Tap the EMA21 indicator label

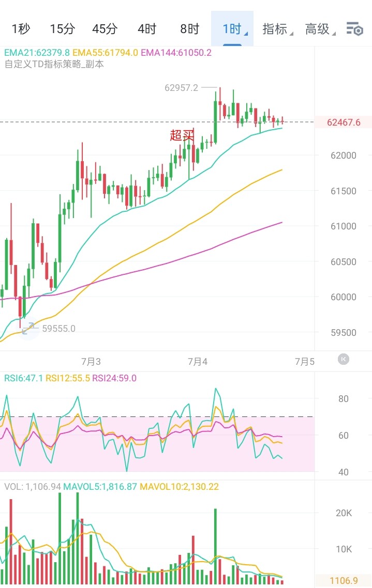point(37,53)
